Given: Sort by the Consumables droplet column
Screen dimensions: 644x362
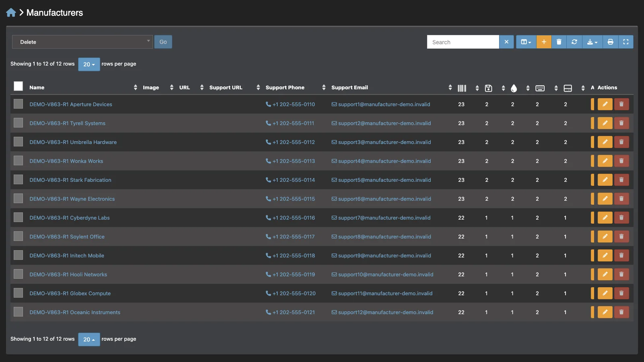Looking at the screenshot, I should tap(514, 88).
